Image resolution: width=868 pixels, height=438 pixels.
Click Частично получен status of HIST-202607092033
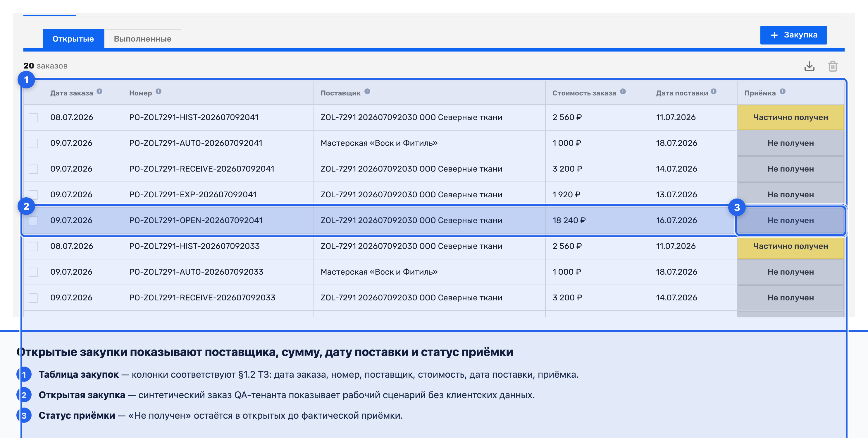click(x=790, y=246)
